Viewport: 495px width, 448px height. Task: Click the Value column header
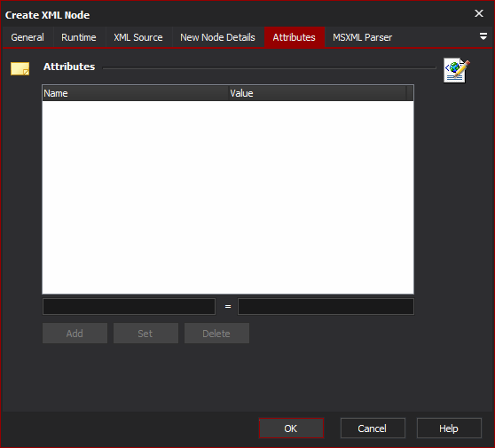tap(318, 93)
